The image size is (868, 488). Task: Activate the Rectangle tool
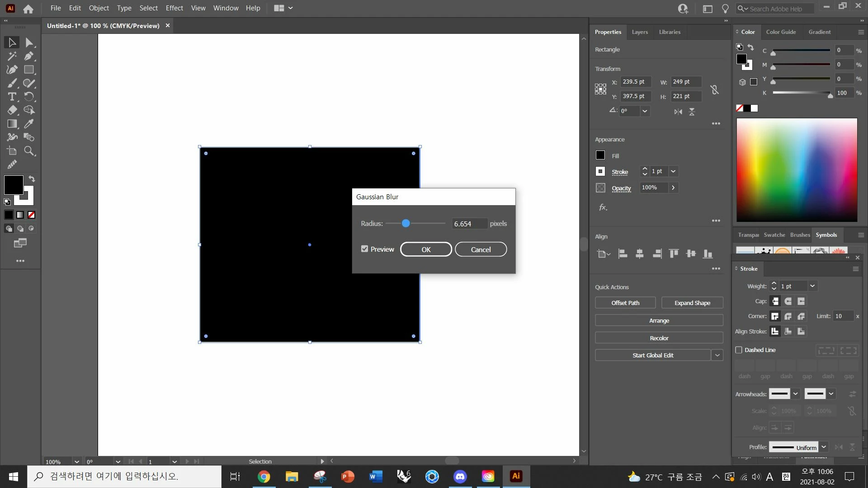29,70
